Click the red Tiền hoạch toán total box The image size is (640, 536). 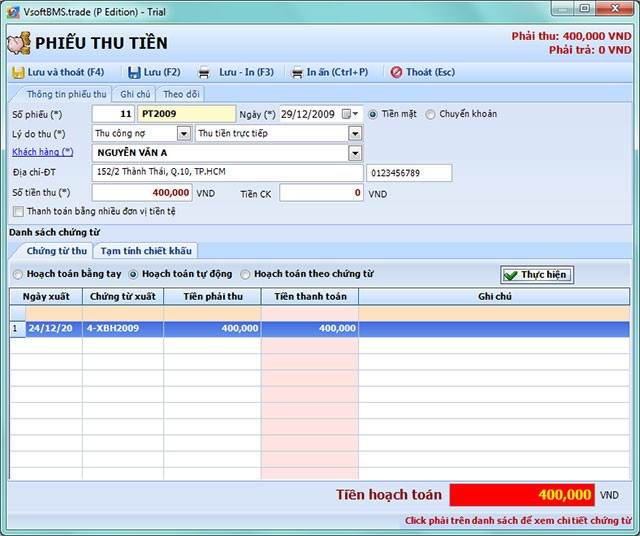pyautogui.click(x=522, y=495)
